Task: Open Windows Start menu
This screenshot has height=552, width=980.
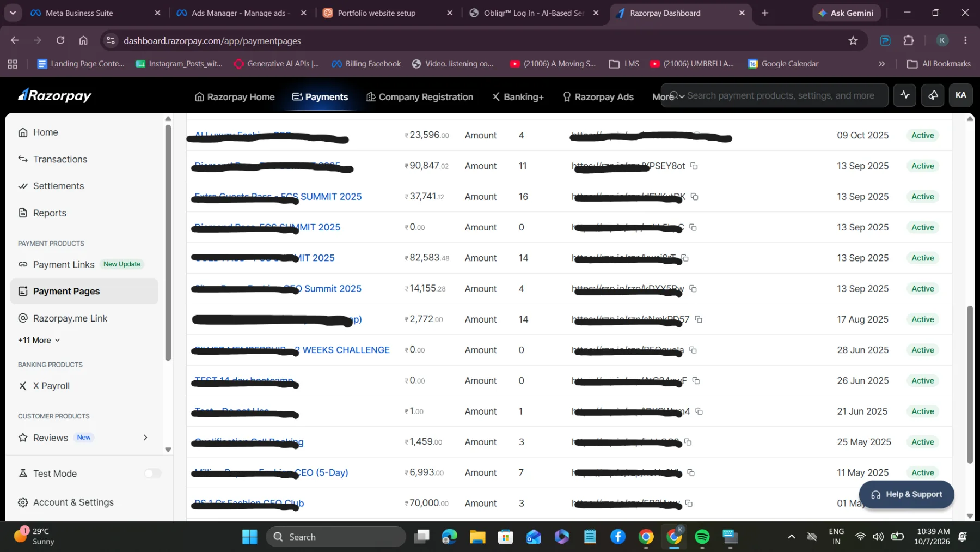Action: (249, 537)
